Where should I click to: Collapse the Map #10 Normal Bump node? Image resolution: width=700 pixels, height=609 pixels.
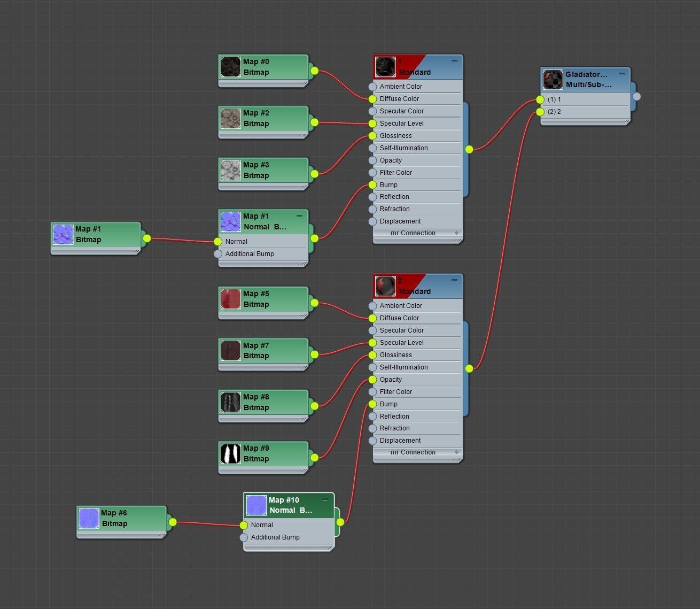[x=325, y=500]
